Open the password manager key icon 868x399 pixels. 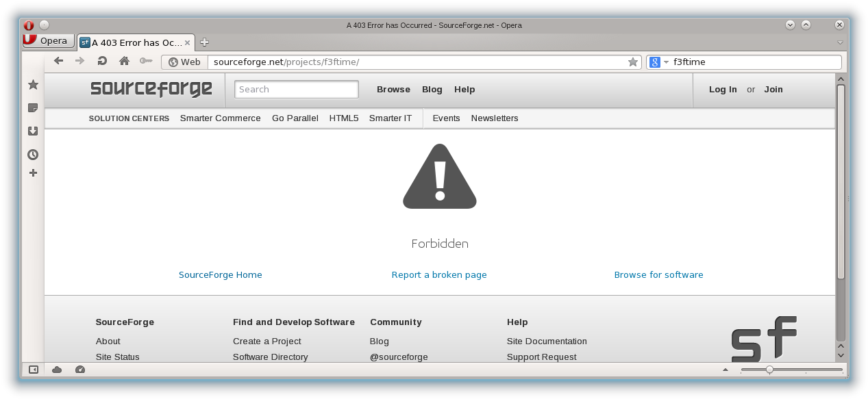(x=146, y=61)
